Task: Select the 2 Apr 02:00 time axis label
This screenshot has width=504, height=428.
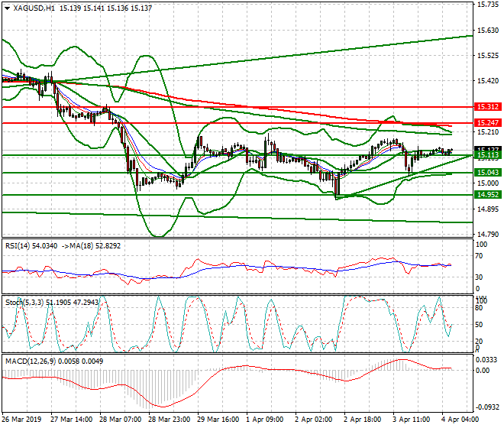Action: [x=314, y=420]
